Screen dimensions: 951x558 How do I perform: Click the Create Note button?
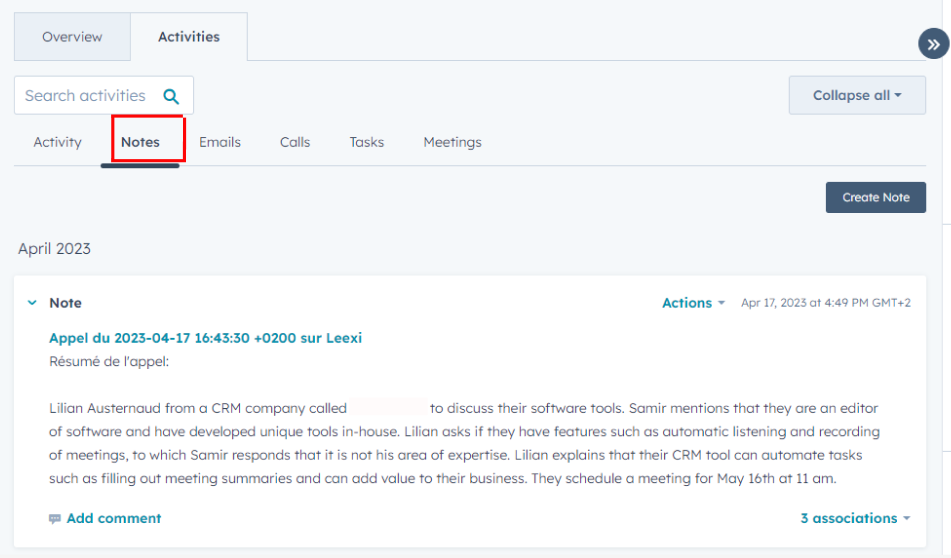[875, 197]
